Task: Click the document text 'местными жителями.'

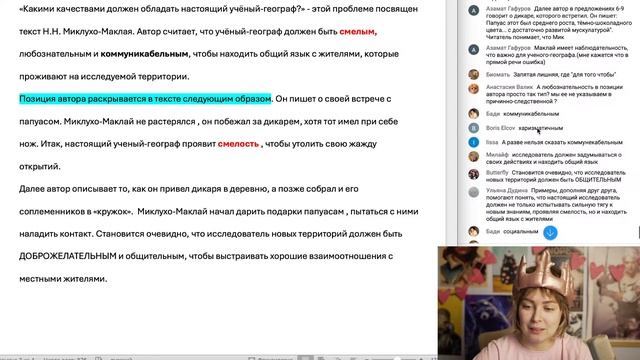Action: point(63,279)
